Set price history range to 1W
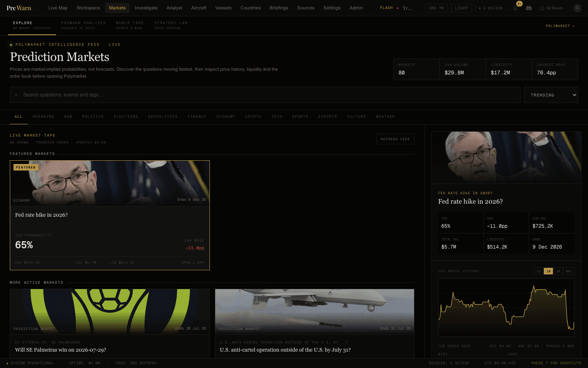588x368 pixels. (x=548, y=271)
